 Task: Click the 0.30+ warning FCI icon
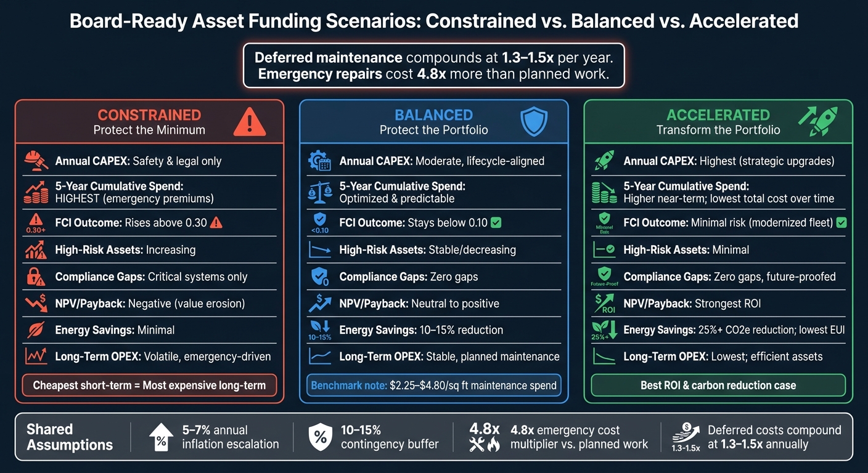pyautogui.click(x=36, y=223)
